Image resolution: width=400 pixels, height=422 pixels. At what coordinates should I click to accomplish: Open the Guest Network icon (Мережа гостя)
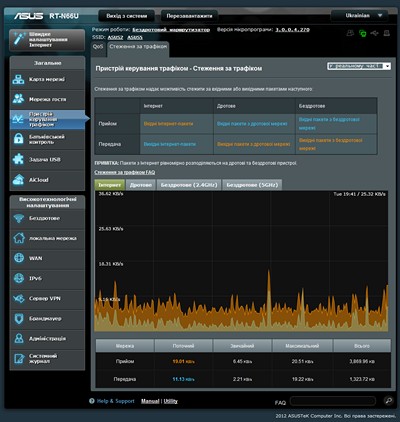click(18, 99)
